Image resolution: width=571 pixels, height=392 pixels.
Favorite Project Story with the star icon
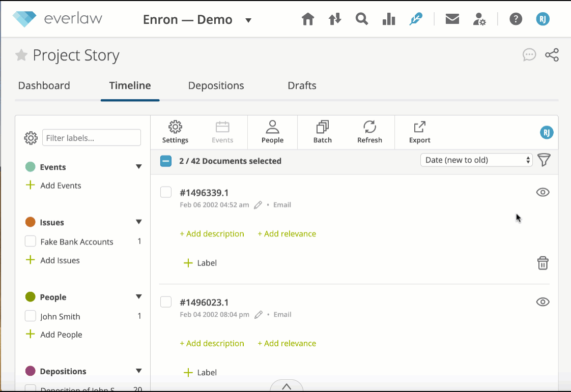tap(21, 55)
